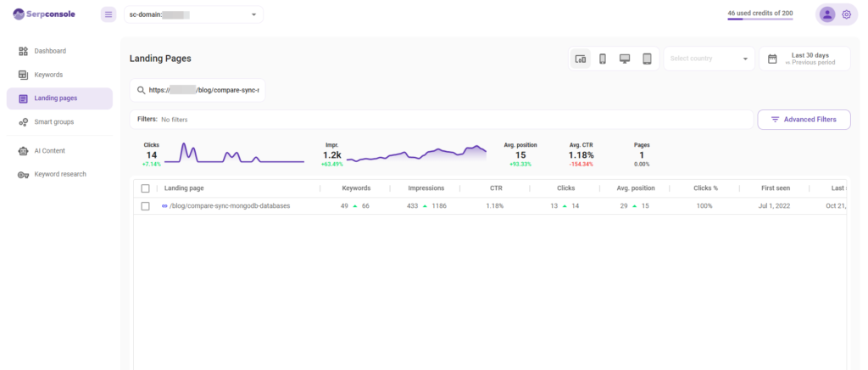Select the all devices filter icon

point(581,59)
